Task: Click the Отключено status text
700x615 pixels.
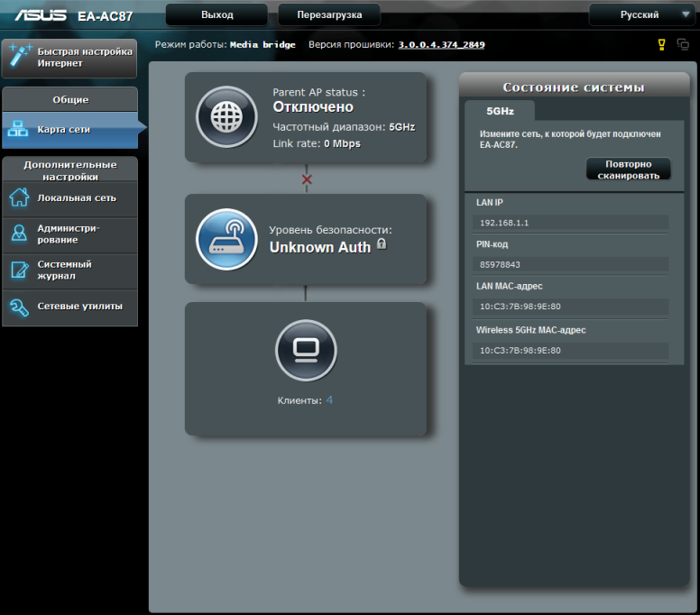Action: [313, 107]
